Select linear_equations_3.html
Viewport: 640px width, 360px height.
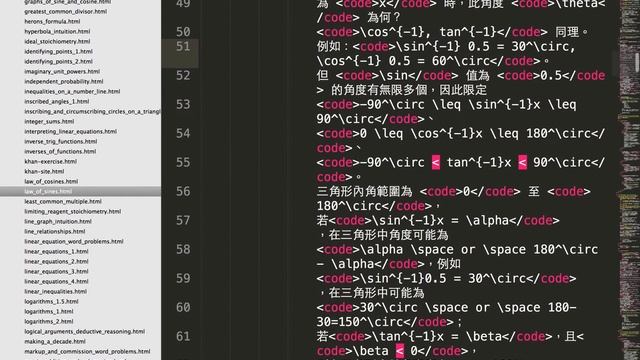[56, 271]
